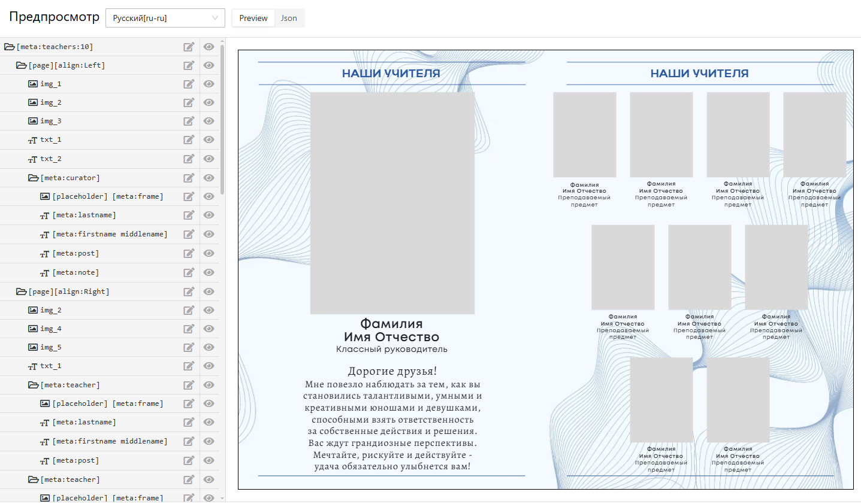861x504 pixels.
Task: Click edit icon for img_1 row
Action: click(189, 84)
